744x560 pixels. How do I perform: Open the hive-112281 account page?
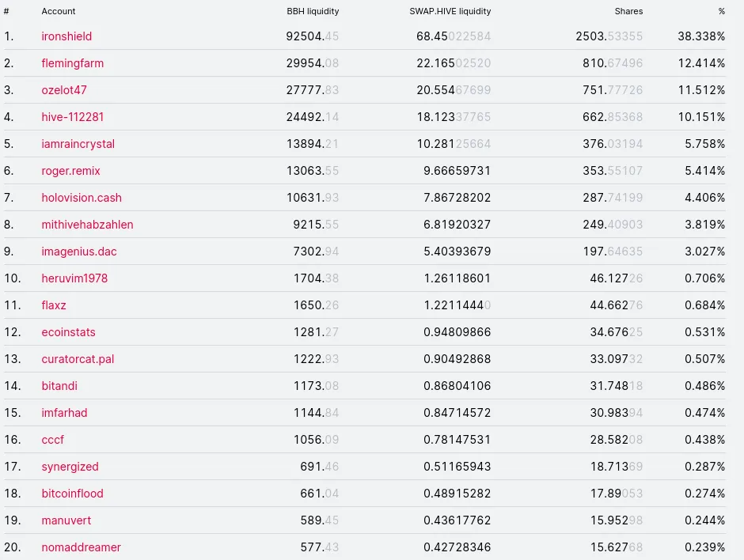pos(72,117)
